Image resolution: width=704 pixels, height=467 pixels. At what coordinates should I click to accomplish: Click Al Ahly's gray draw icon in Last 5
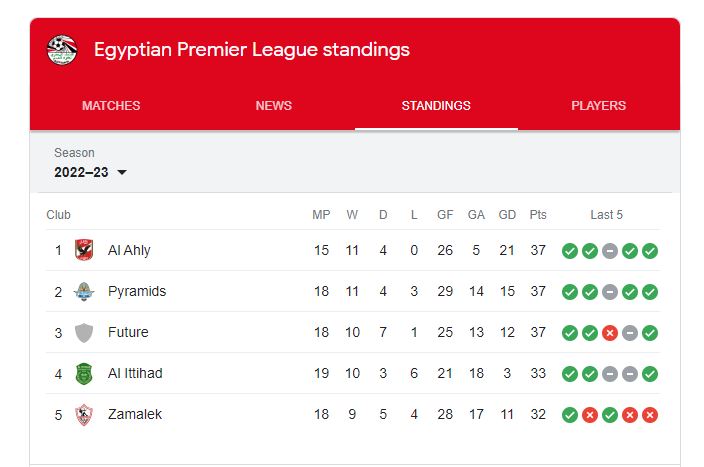pyautogui.click(x=610, y=251)
